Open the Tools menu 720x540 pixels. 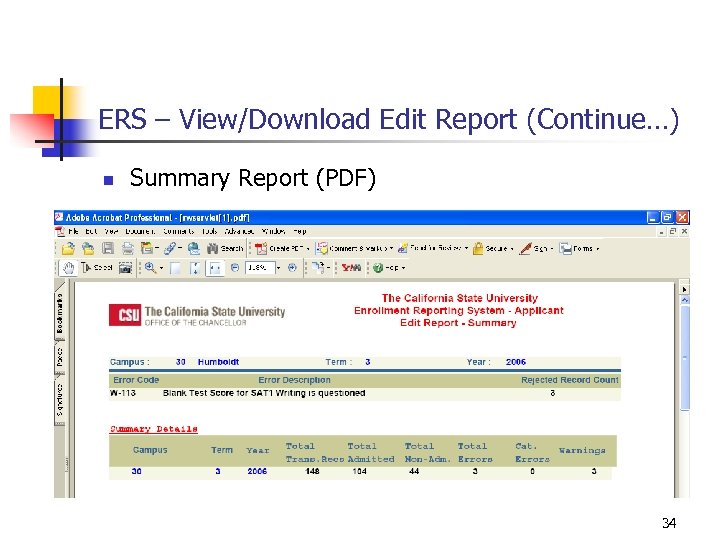tap(209, 231)
